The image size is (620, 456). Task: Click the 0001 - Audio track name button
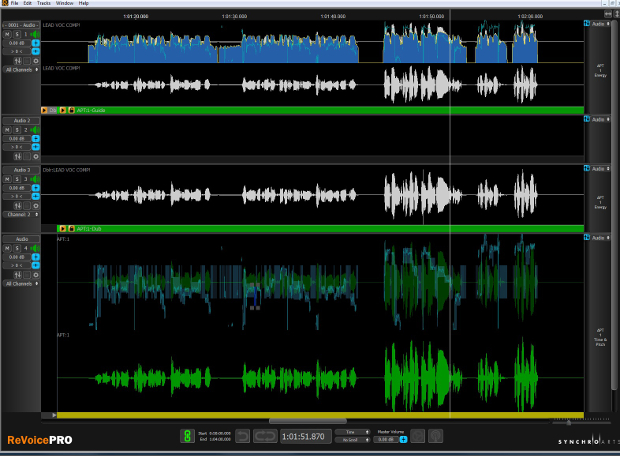(x=21, y=25)
